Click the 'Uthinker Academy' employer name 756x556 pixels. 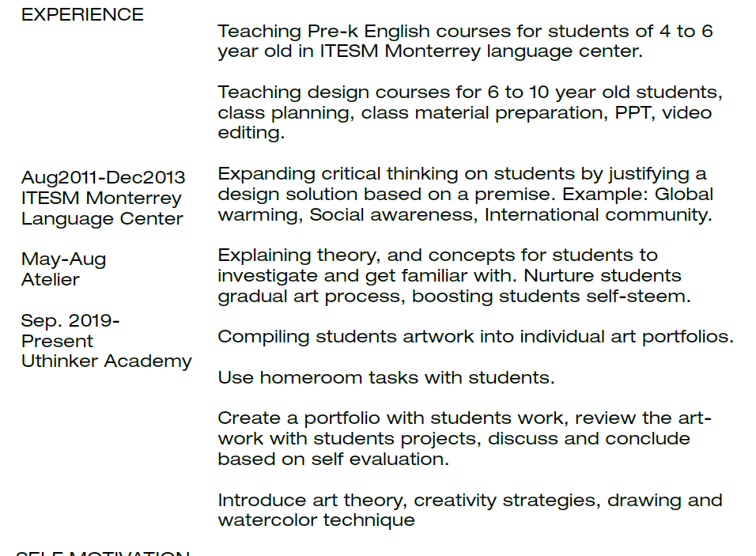tap(107, 361)
